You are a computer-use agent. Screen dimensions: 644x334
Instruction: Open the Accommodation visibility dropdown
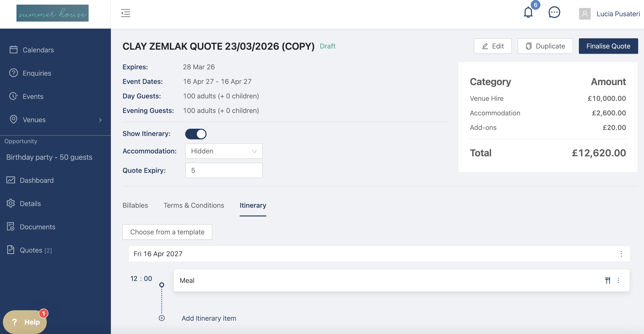click(x=223, y=151)
